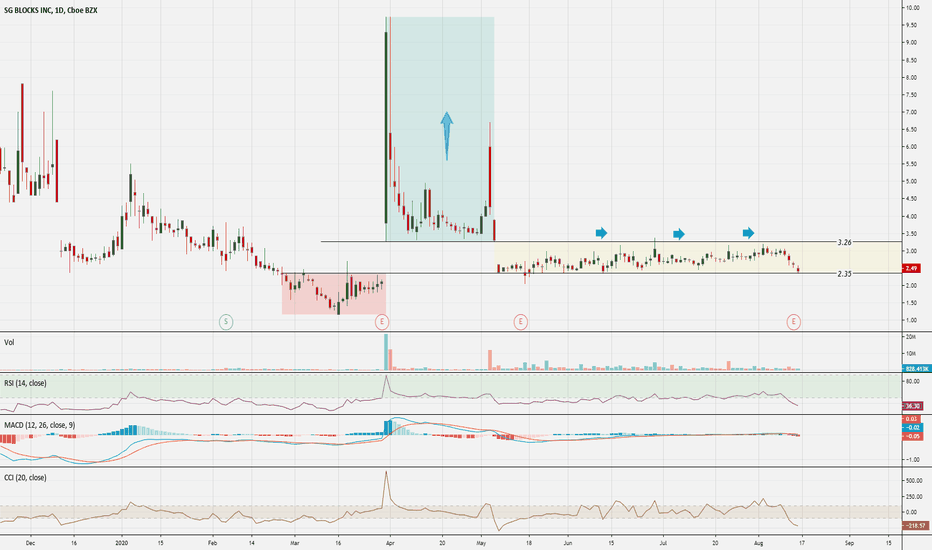Click the E earnings marker above 18 May

coord(521,322)
